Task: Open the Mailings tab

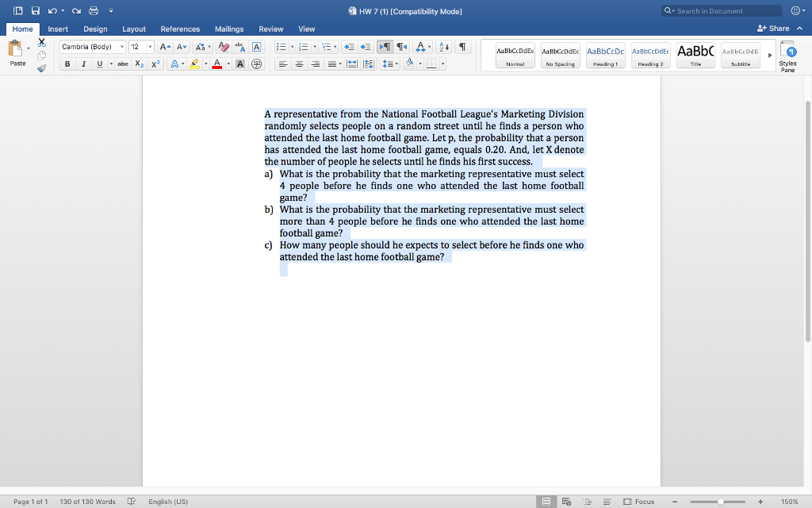Action: point(228,29)
